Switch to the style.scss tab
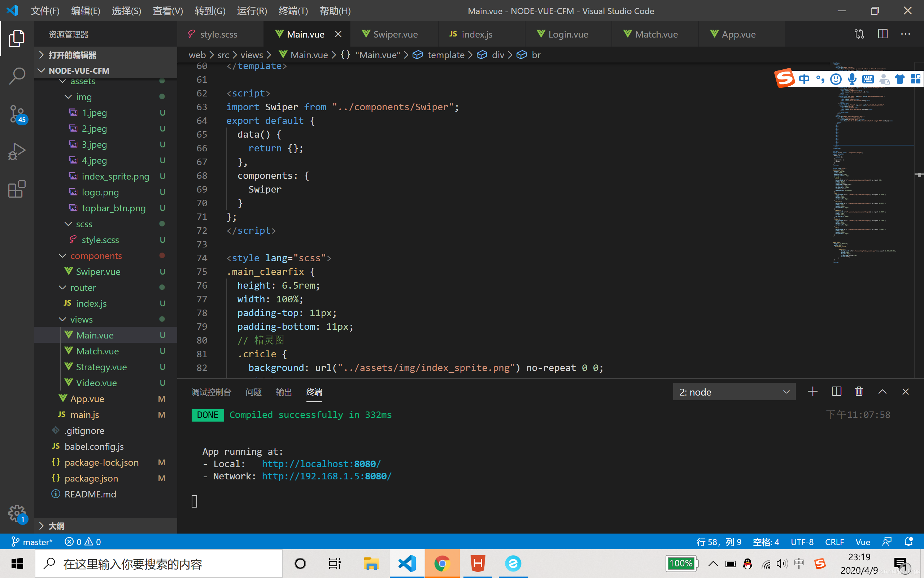Viewport: 924px width, 578px height. pos(220,34)
